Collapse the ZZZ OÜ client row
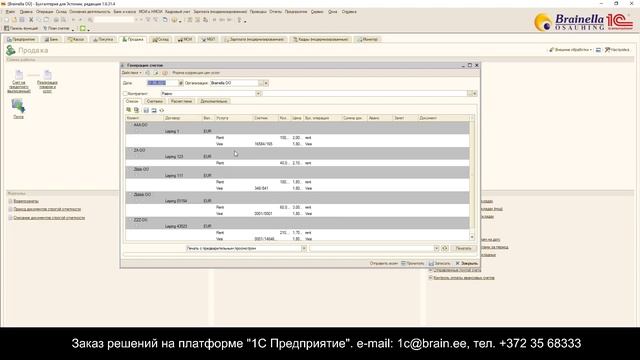This screenshot has width=640, height=360. pos(130,220)
